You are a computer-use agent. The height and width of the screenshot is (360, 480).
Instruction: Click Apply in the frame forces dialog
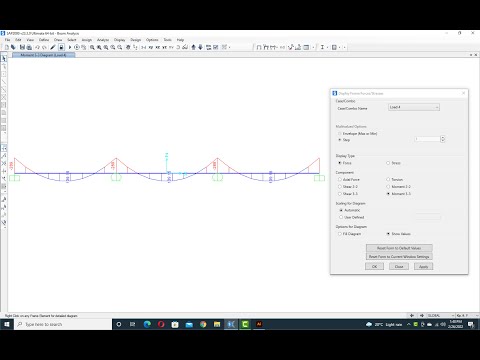[x=423, y=266]
